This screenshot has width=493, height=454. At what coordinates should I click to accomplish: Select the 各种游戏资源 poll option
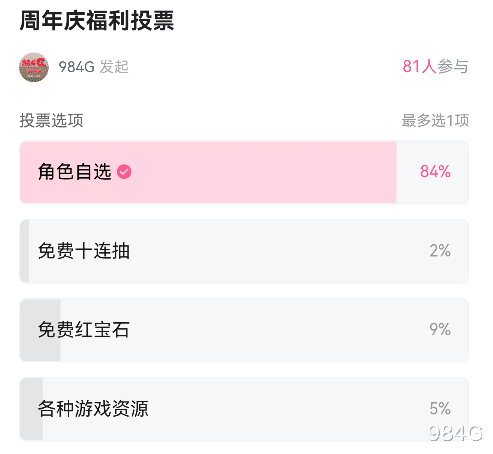[244, 409]
